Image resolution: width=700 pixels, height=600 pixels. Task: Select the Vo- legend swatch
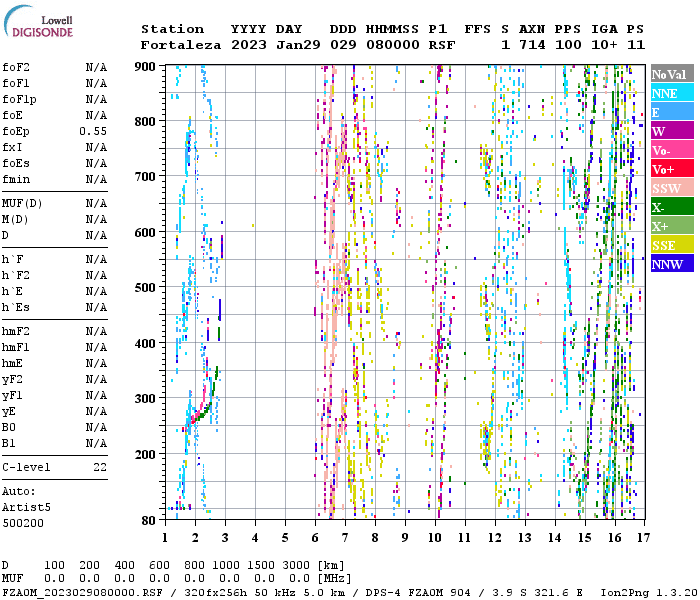(x=672, y=150)
